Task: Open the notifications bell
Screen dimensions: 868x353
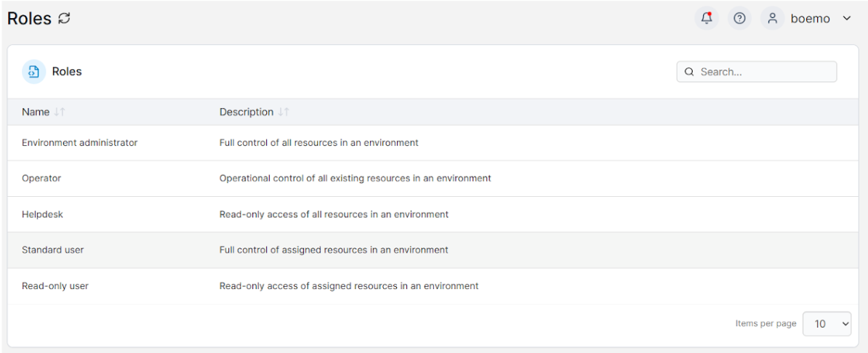Action: point(707,18)
